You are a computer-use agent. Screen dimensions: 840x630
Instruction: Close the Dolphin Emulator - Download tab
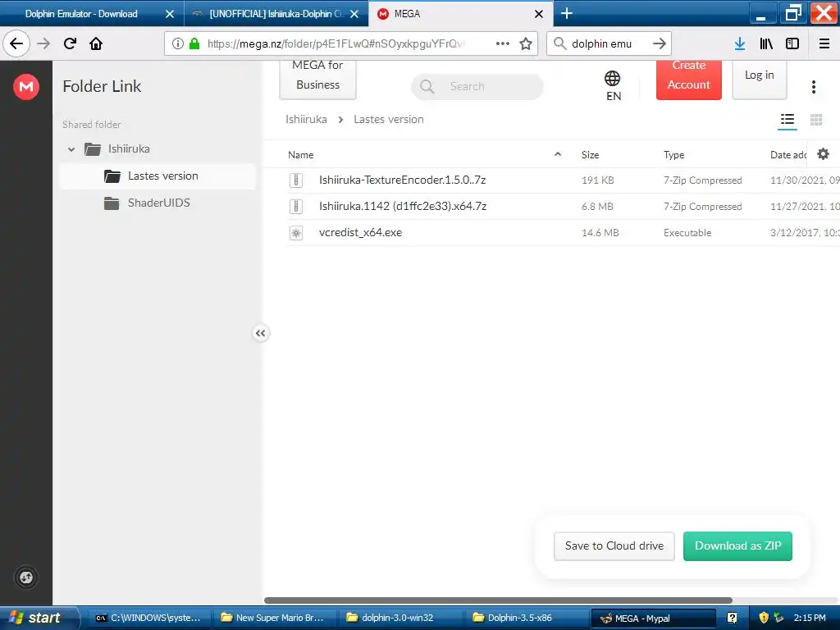point(169,14)
